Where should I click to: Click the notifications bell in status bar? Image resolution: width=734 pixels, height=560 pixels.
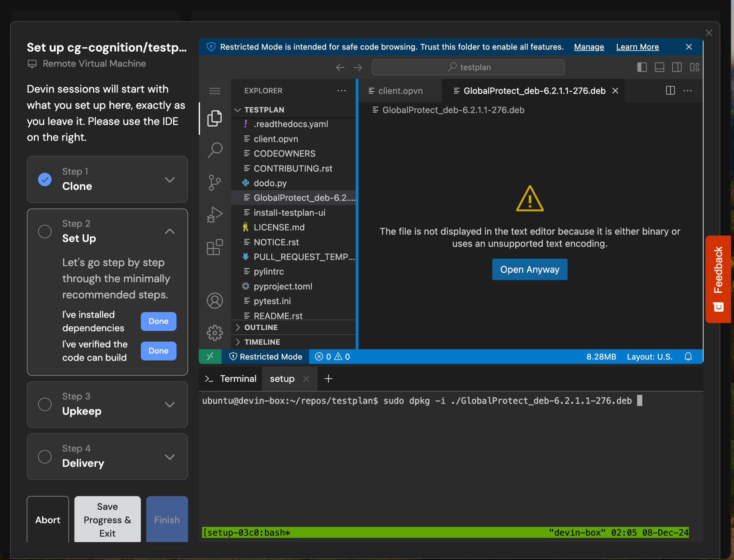pyautogui.click(x=688, y=356)
